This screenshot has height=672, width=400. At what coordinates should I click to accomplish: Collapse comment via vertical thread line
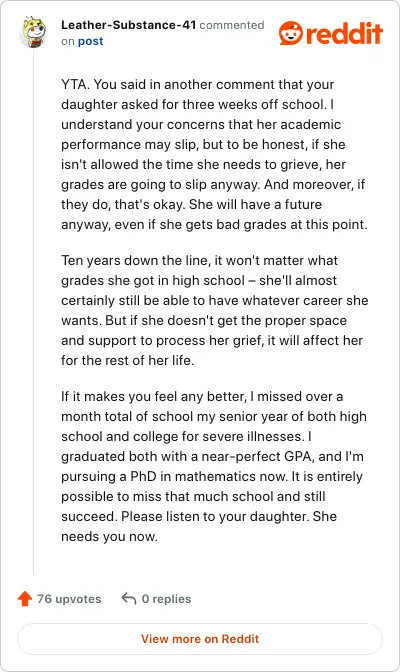[x=33, y=313]
